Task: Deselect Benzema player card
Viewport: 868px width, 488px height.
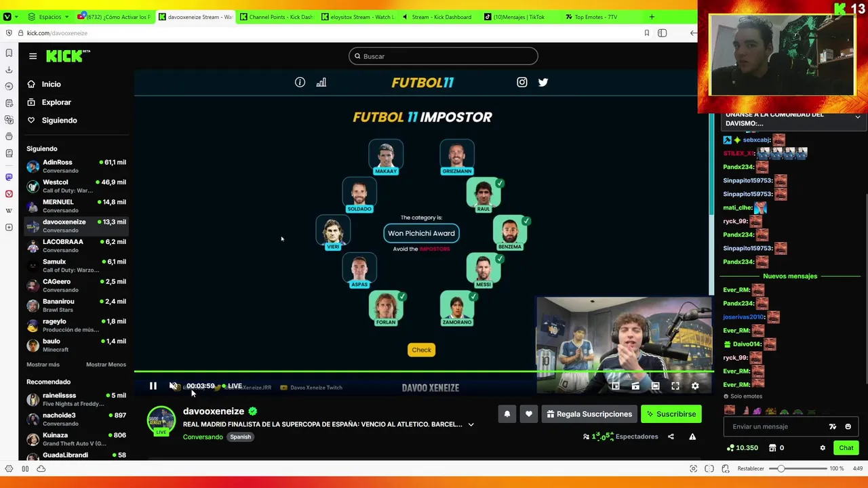Action: 510,233
